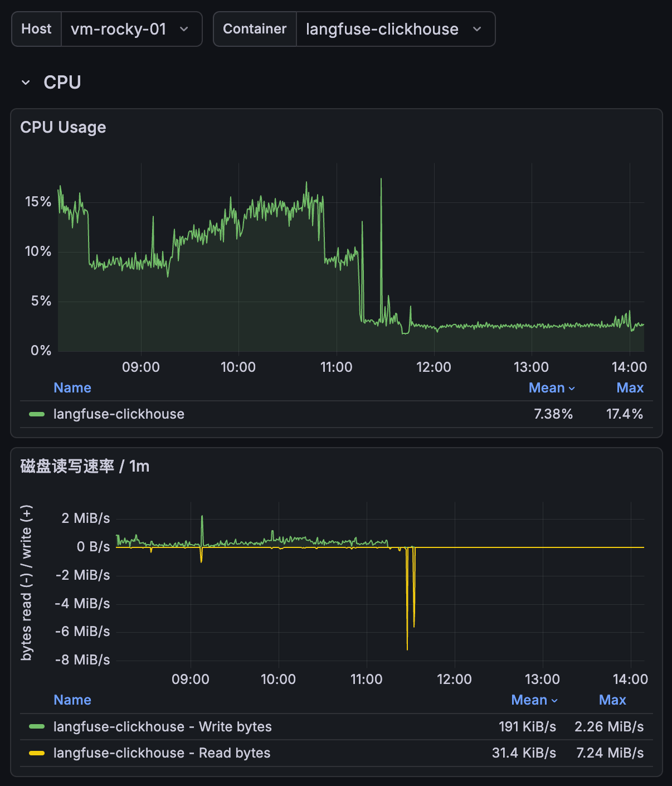Click the green color marker for CPU langfuse-clickhouse series

[x=37, y=414]
